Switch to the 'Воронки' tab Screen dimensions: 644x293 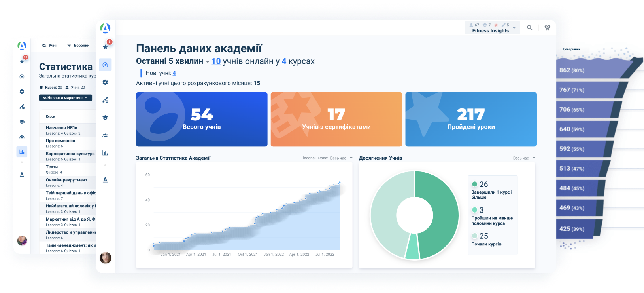point(78,46)
